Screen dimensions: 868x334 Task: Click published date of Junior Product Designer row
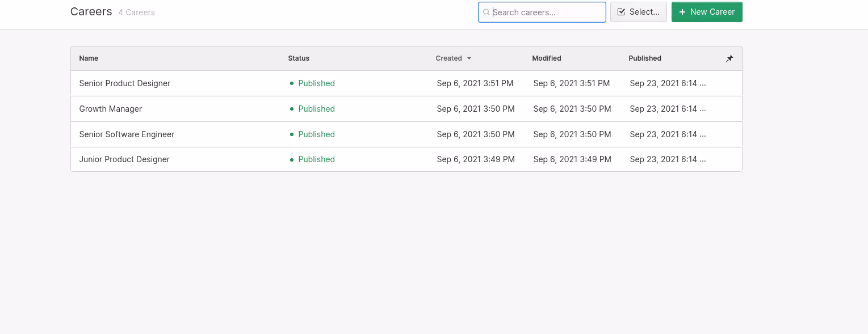[x=668, y=159]
